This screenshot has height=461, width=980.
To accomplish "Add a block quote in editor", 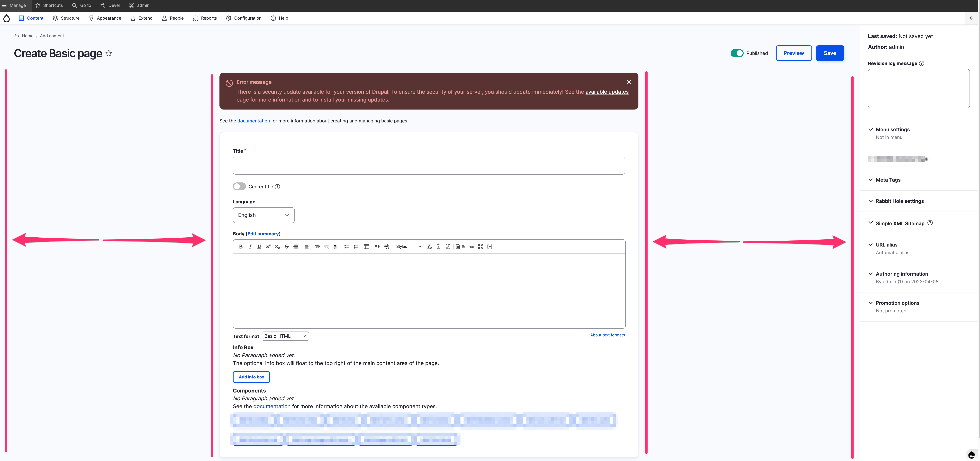I will pyautogui.click(x=377, y=247).
